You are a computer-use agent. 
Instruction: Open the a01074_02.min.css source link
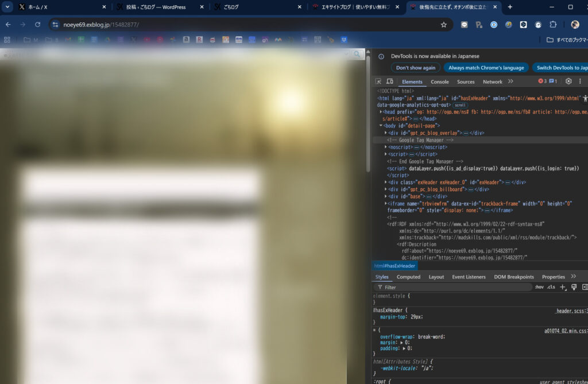click(x=566, y=331)
